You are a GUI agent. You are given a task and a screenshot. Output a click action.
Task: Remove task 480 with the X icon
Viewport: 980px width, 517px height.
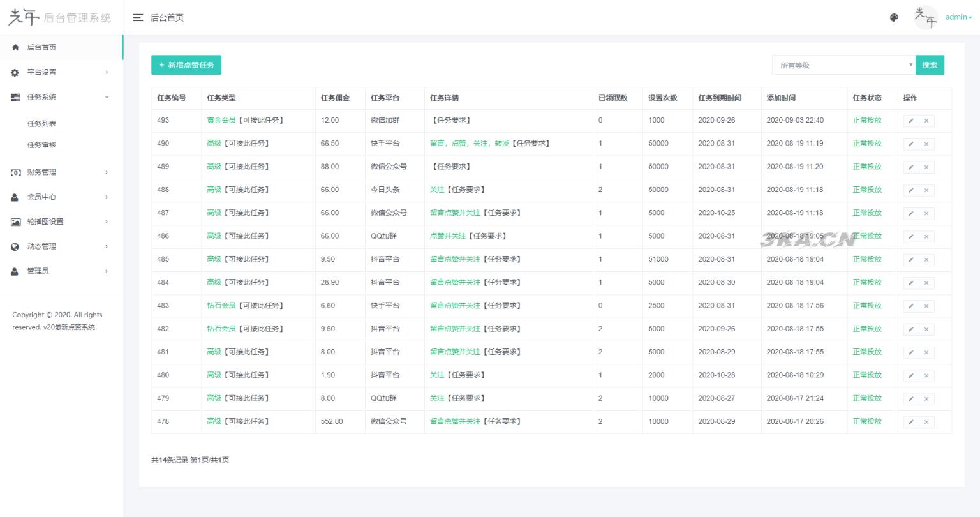coord(926,376)
